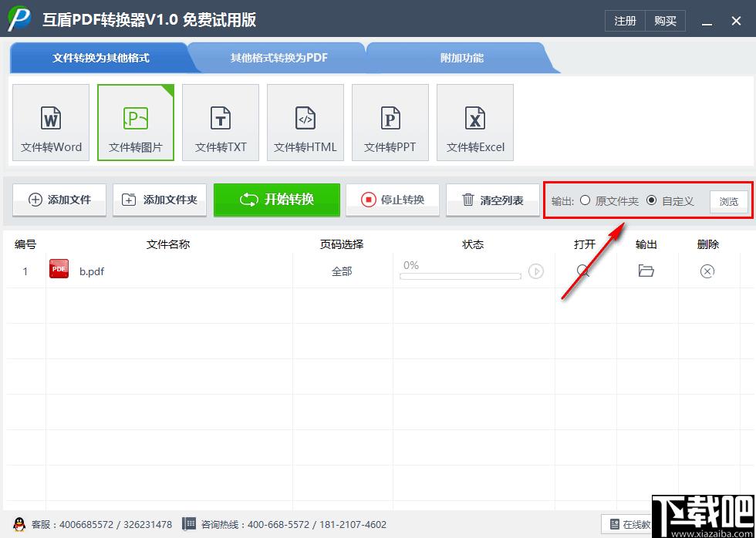
Task: Select the b.pdf file name
Action: coord(92,271)
